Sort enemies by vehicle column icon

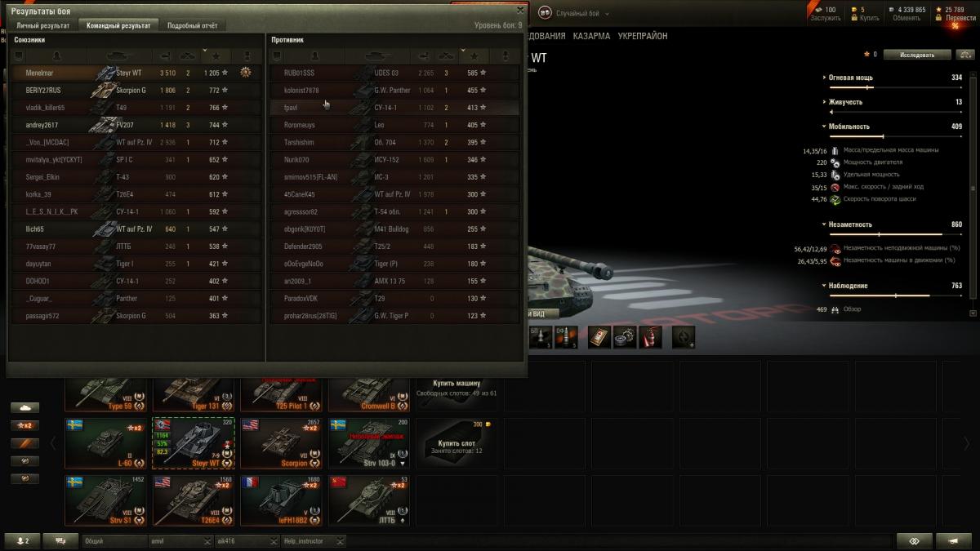click(x=378, y=56)
